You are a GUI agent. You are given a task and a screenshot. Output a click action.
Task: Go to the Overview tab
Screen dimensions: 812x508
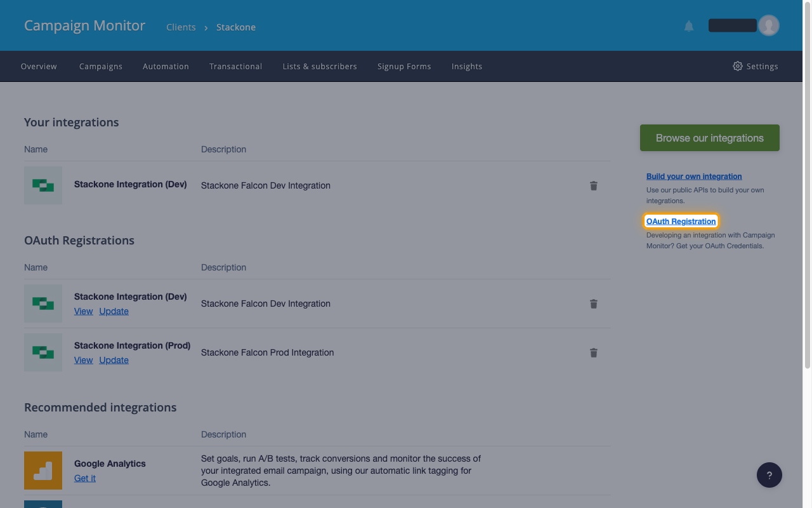(39, 66)
